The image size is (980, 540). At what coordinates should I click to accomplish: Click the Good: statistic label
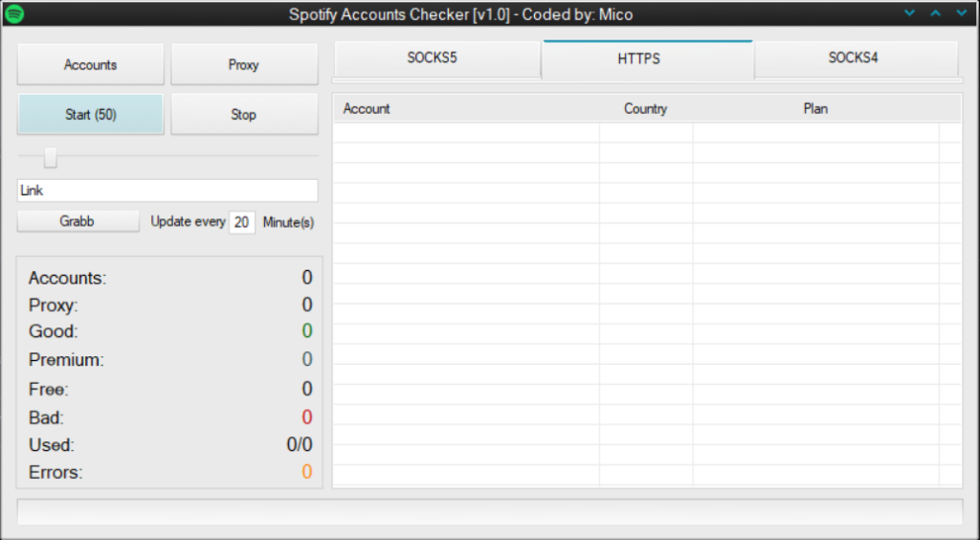(x=54, y=331)
